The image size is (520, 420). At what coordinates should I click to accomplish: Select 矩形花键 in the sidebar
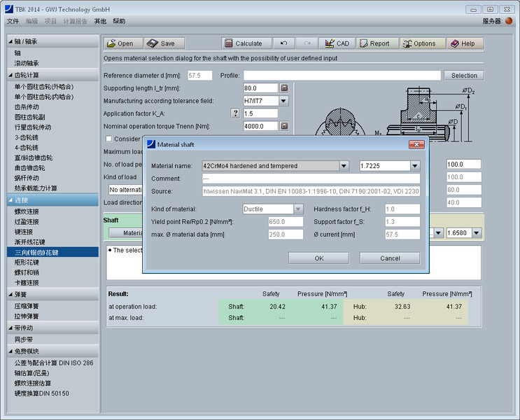coord(27,261)
